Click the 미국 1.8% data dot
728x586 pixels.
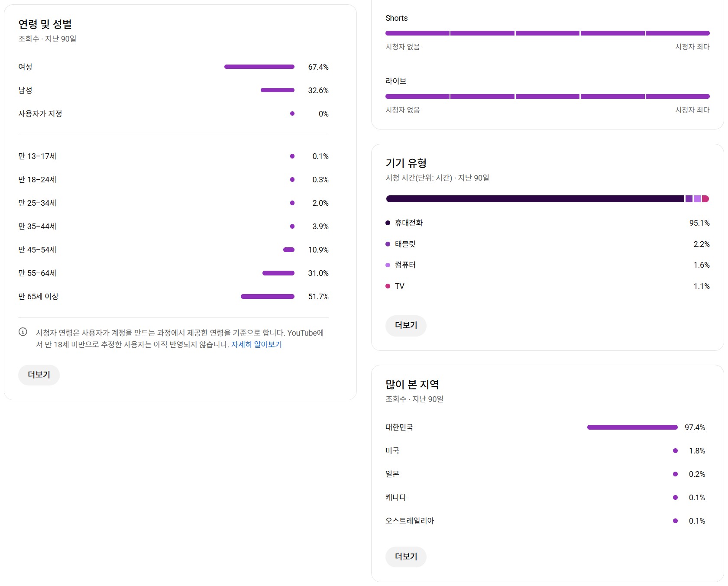pos(675,451)
